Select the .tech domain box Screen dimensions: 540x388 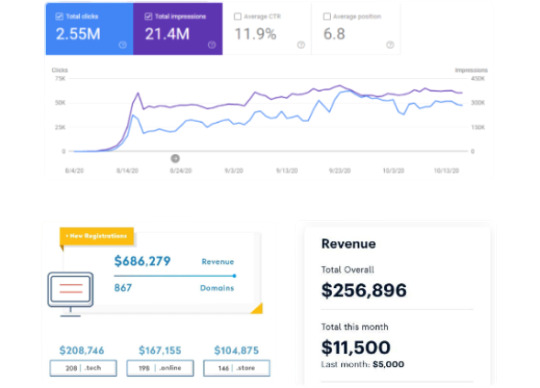coord(83,368)
